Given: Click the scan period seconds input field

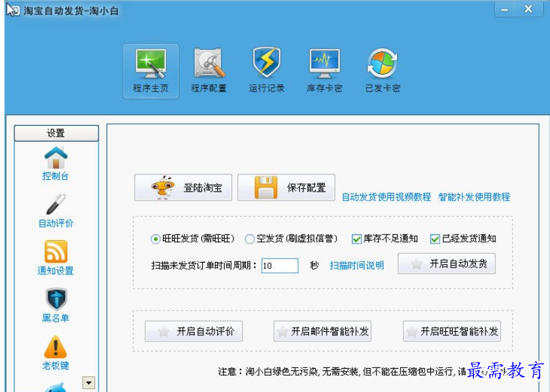Looking at the screenshot, I should tap(280, 265).
